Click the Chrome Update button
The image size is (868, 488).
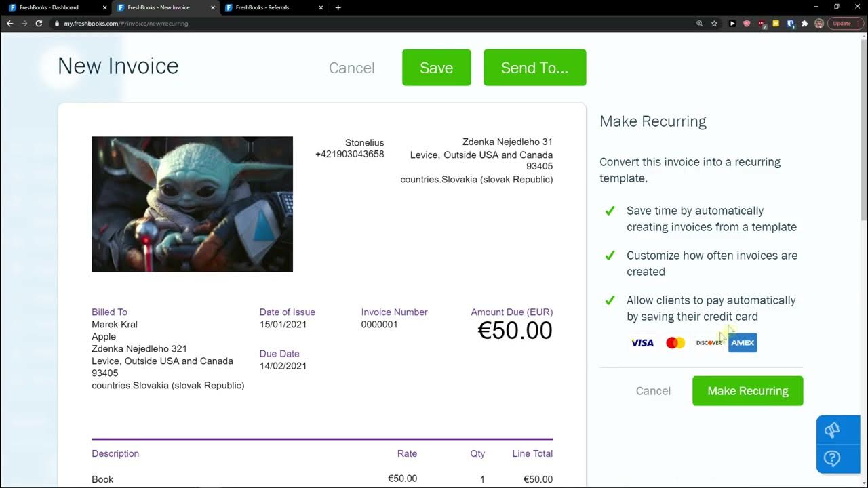846,23
